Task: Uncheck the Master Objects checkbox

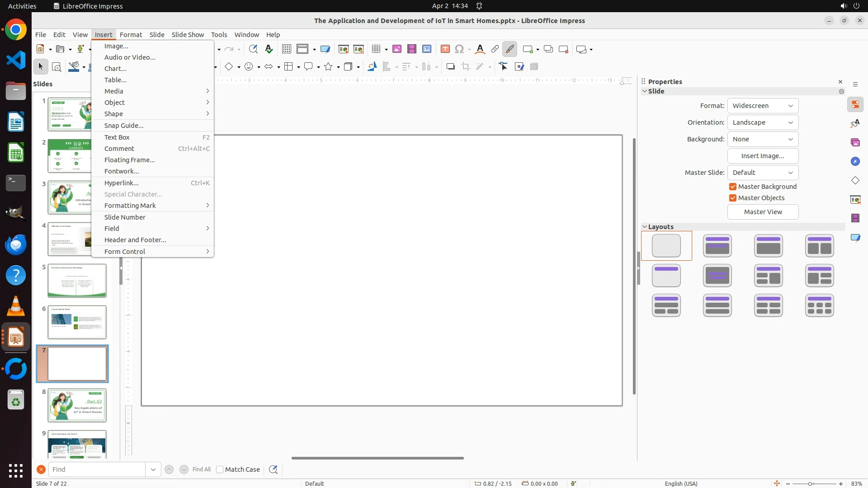Action: click(733, 198)
